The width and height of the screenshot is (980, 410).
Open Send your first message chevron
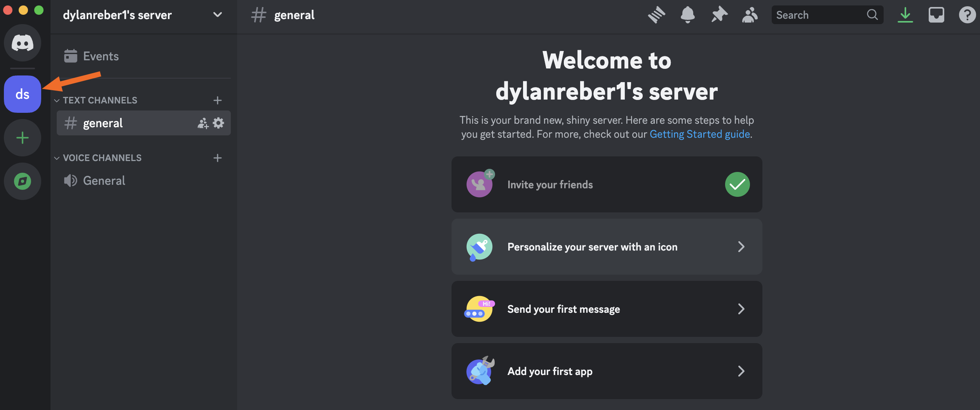[x=741, y=309]
